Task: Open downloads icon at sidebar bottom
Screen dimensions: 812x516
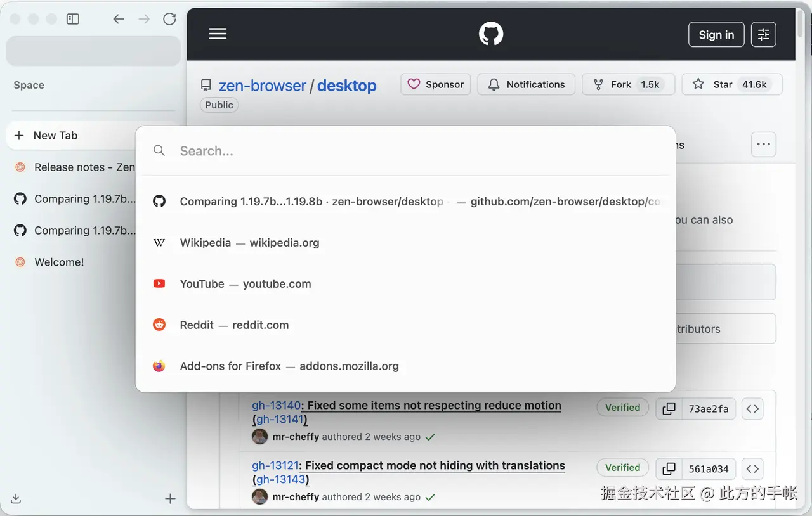Action: (x=16, y=499)
